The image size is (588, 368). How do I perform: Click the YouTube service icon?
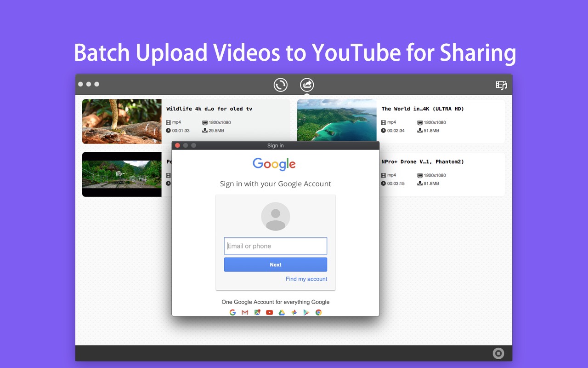[x=269, y=312]
